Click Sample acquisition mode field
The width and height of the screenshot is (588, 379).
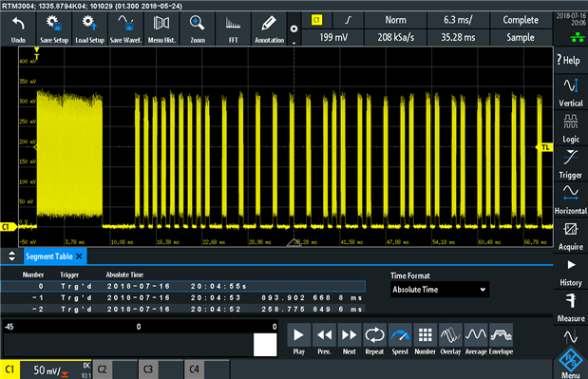(x=521, y=37)
